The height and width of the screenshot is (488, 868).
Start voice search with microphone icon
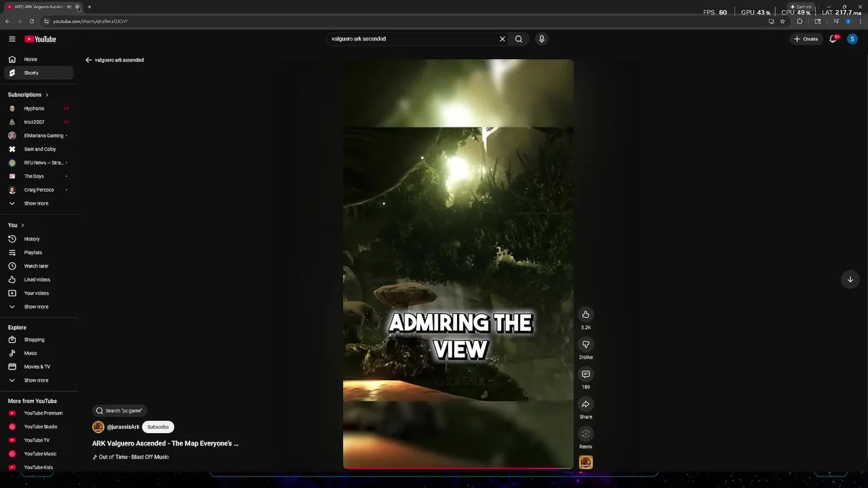click(x=541, y=39)
